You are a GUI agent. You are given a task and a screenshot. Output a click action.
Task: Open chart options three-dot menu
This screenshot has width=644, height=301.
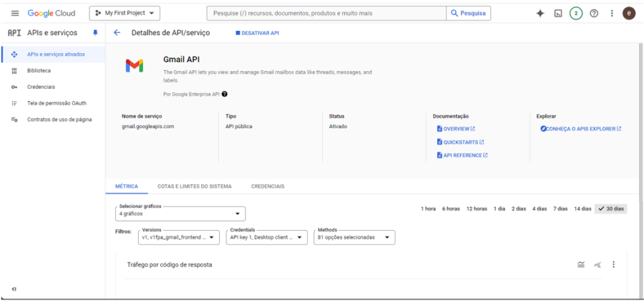click(x=613, y=264)
